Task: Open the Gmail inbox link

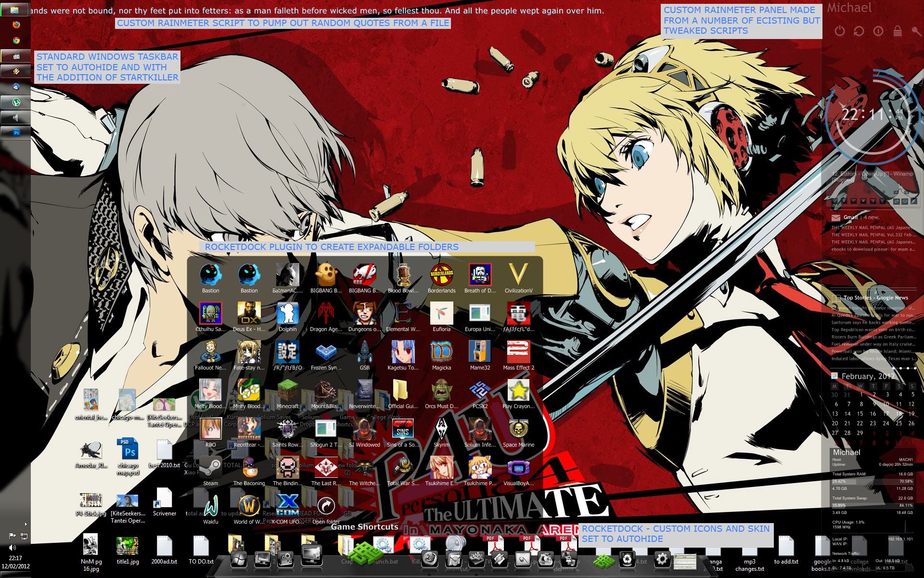Action: click(x=851, y=217)
